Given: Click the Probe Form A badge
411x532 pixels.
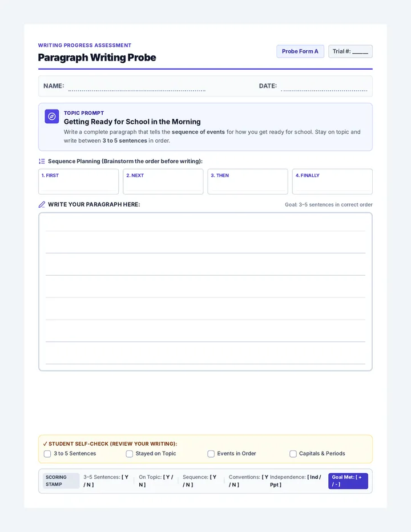Looking at the screenshot, I should (300, 51).
